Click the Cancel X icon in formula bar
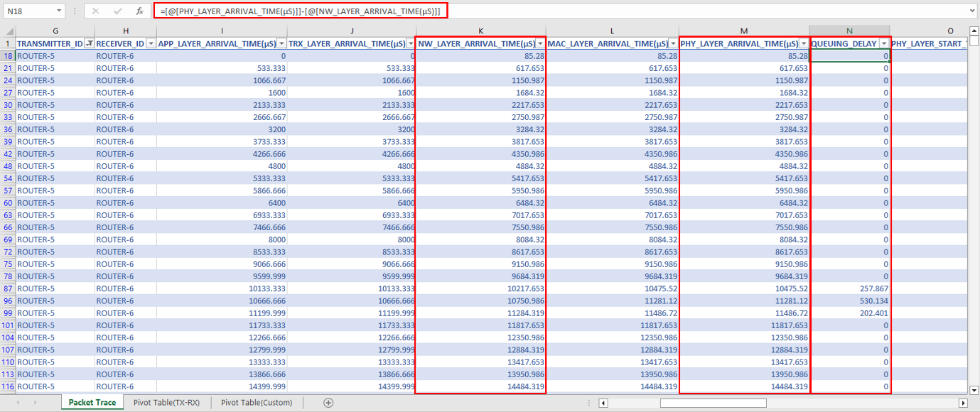This screenshot has height=412, width=980. [x=95, y=11]
